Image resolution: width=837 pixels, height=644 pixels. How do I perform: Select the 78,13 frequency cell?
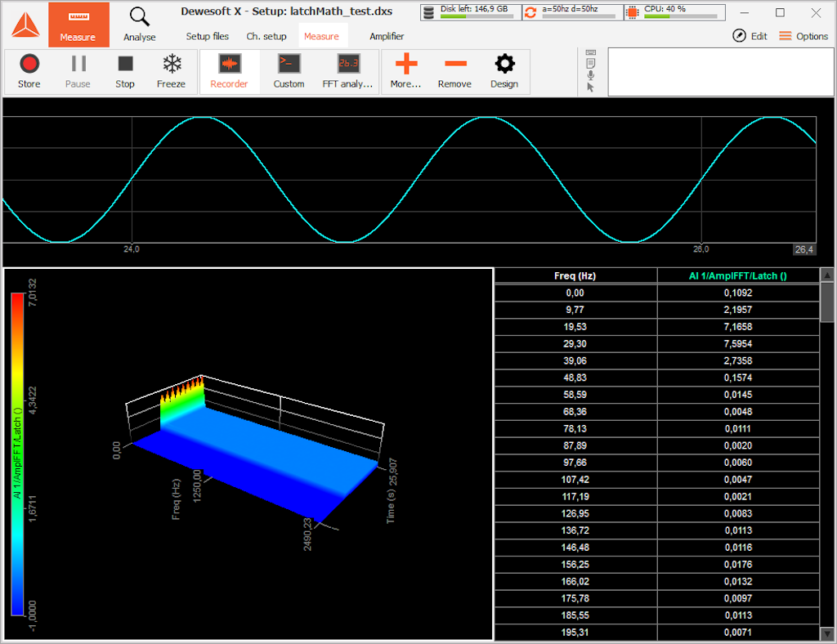[x=575, y=429]
